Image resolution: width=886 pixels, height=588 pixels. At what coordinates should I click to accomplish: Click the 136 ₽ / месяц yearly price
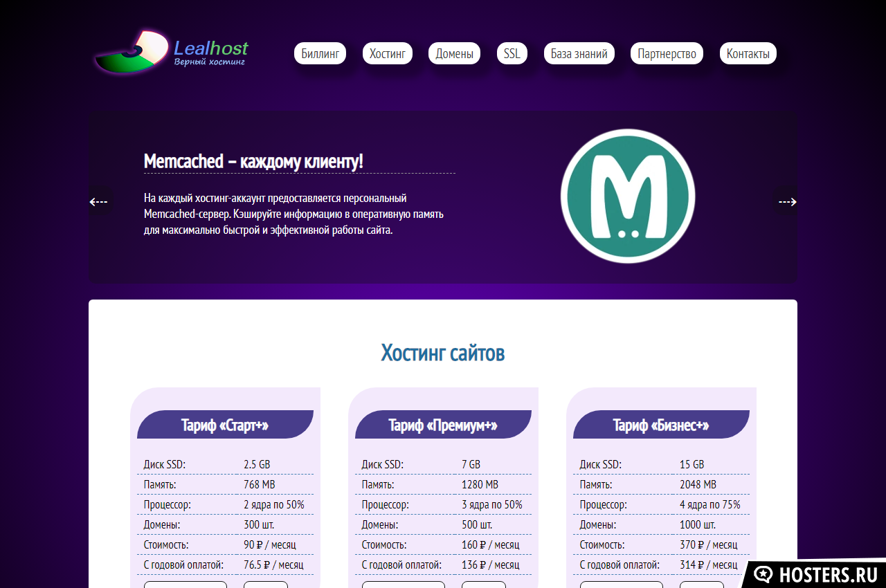pyautogui.click(x=490, y=564)
